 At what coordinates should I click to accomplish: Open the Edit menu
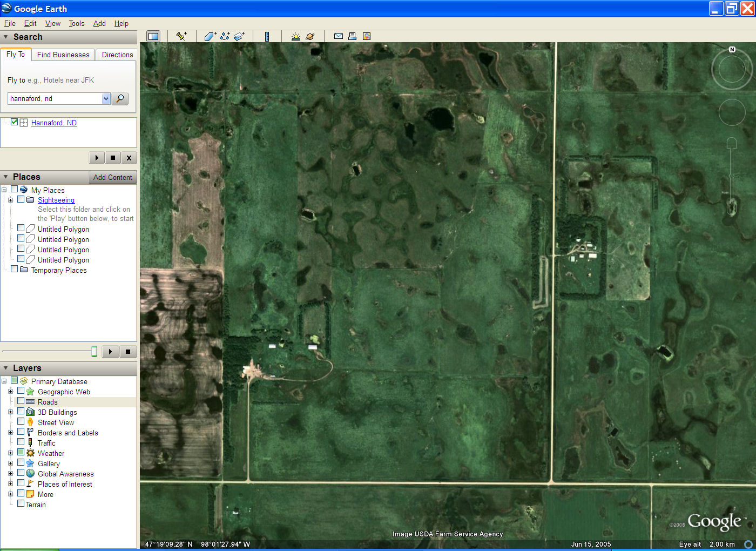[30, 23]
